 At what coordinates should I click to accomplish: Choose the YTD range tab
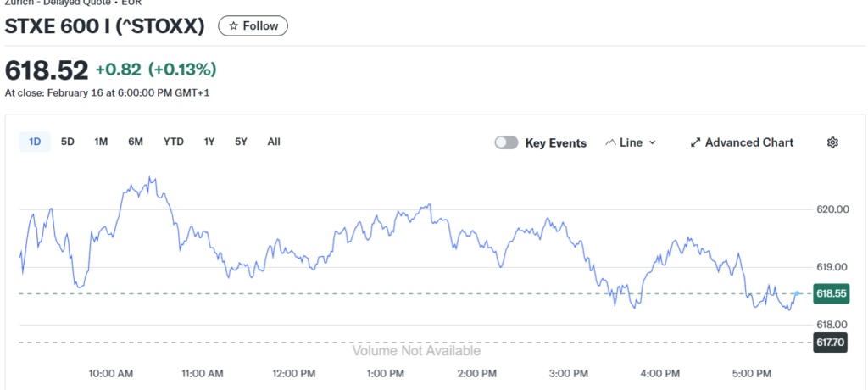point(173,142)
